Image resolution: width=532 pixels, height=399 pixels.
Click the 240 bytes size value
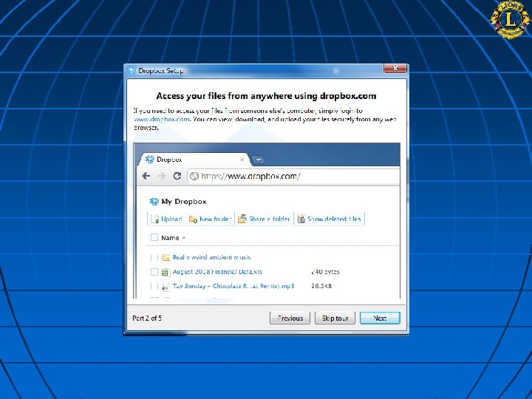[325, 272]
